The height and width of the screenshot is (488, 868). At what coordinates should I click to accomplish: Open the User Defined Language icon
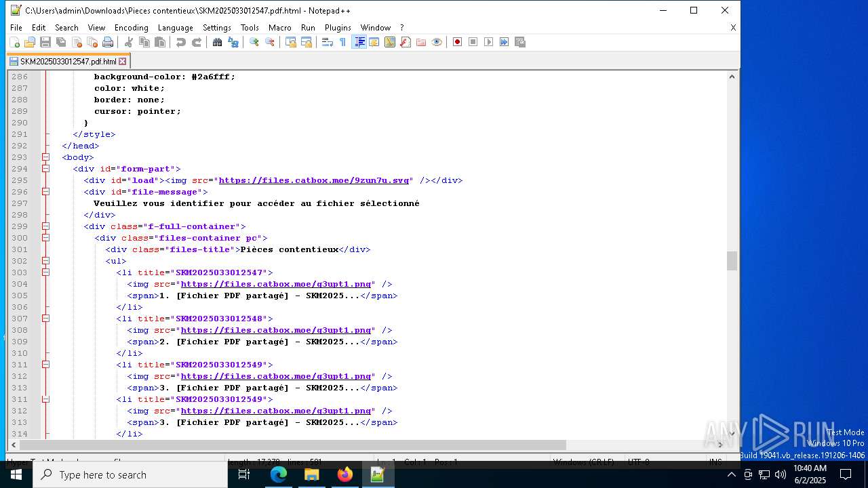click(374, 42)
